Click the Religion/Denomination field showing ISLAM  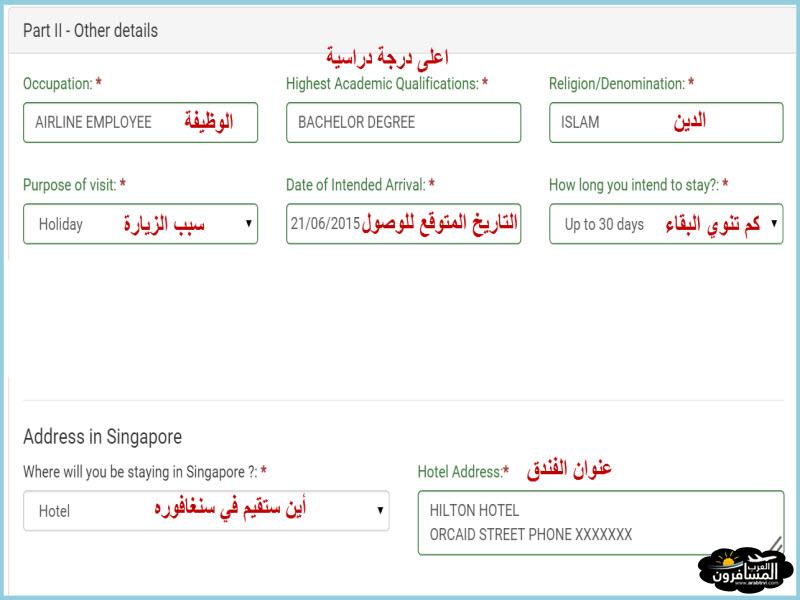tap(666, 122)
